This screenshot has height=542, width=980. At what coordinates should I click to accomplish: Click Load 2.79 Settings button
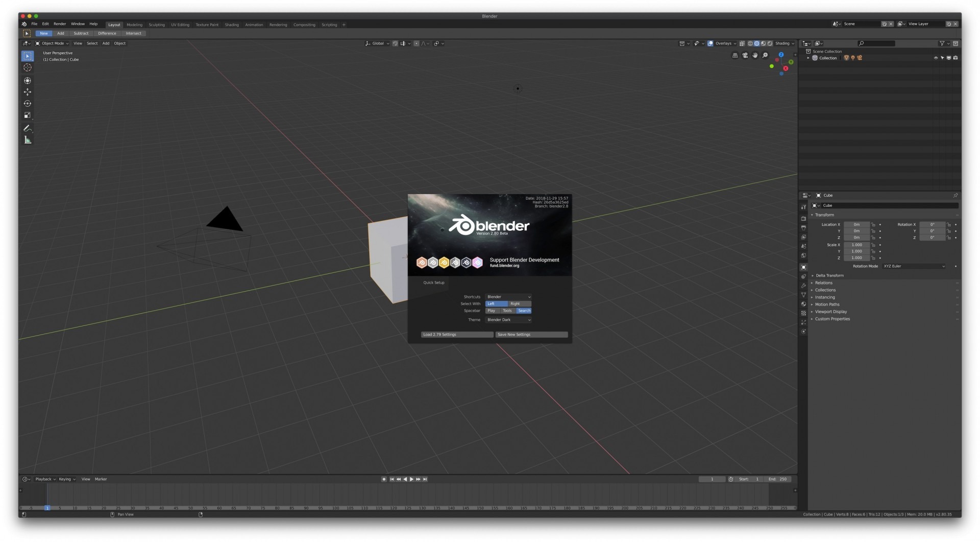click(x=457, y=335)
